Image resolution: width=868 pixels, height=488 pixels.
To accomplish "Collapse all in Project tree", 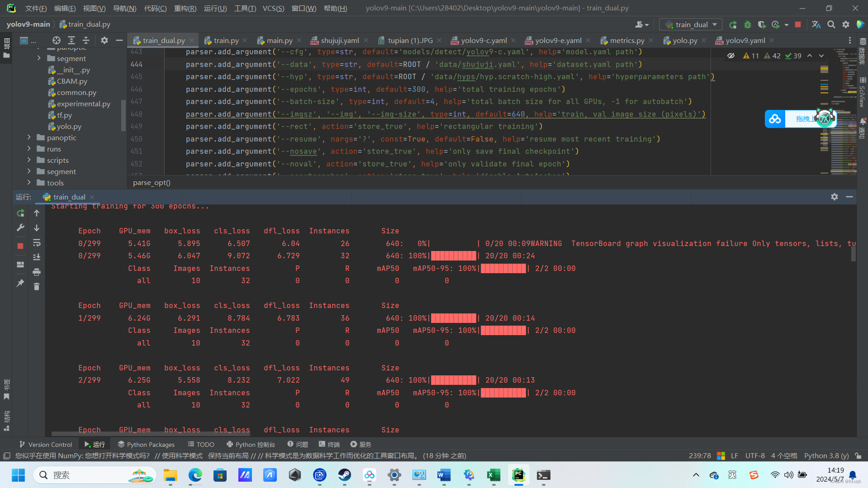I will [x=86, y=40].
